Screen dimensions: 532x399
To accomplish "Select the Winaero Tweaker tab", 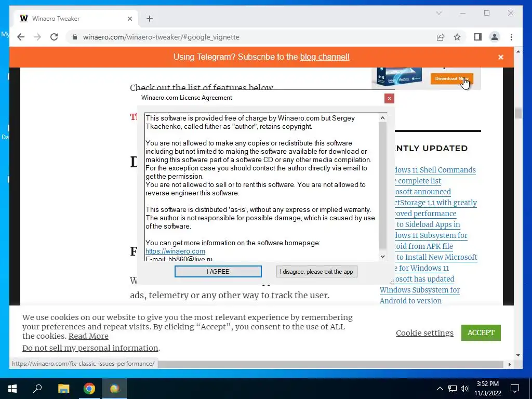I will [76, 18].
